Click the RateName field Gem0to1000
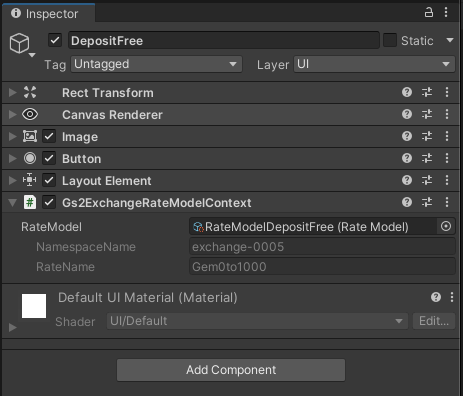 coord(322,267)
